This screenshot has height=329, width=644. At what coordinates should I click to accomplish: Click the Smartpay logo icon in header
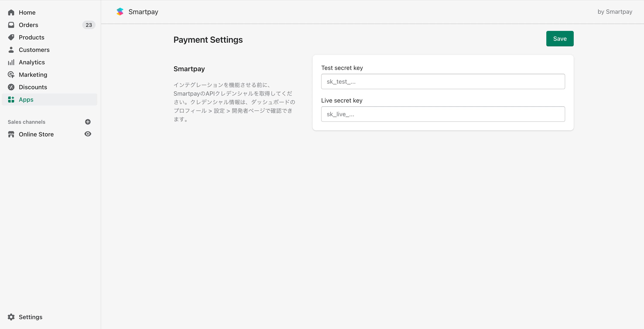tap(120, 12)
